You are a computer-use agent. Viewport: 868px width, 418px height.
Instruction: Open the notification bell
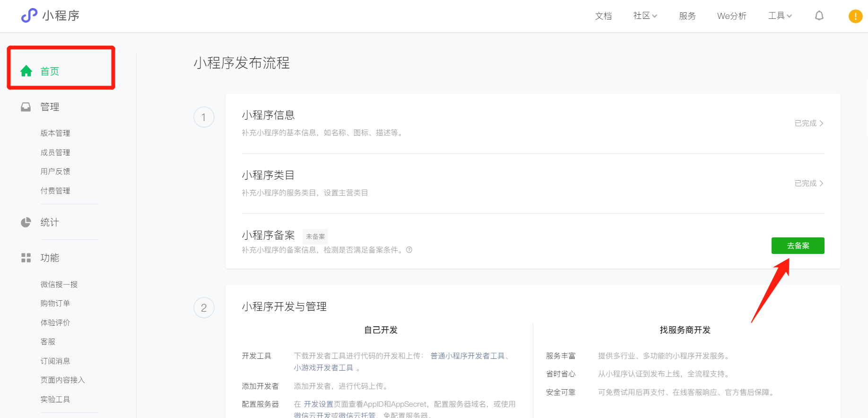pos(819,16)
